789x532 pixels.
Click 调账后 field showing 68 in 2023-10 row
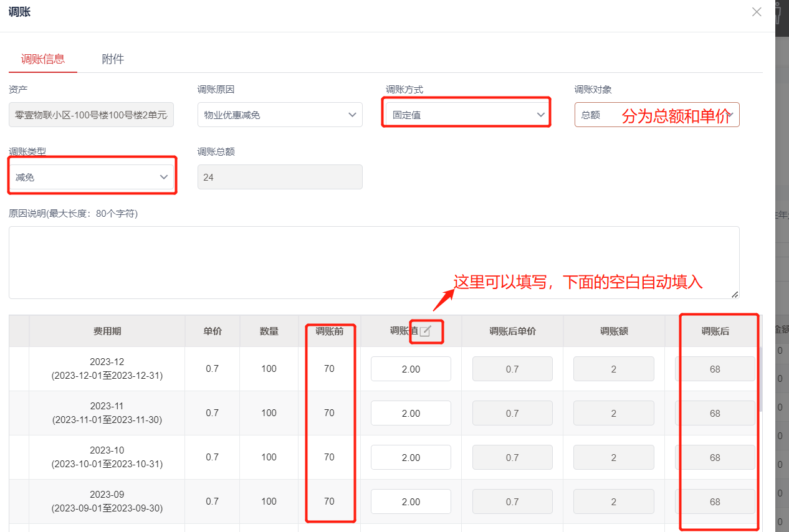[x=715, y=457]
